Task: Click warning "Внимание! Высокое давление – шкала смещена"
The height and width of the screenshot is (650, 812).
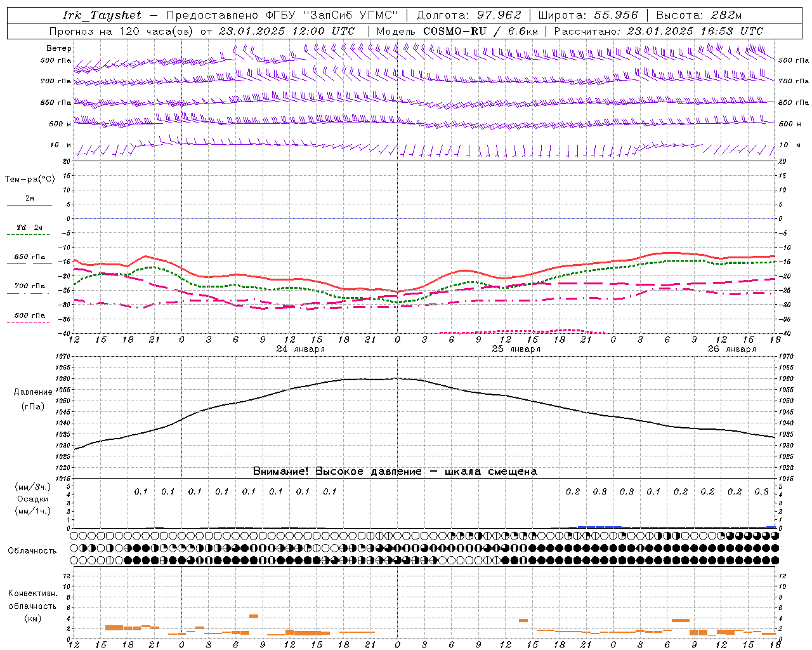Action: [395, 472]
